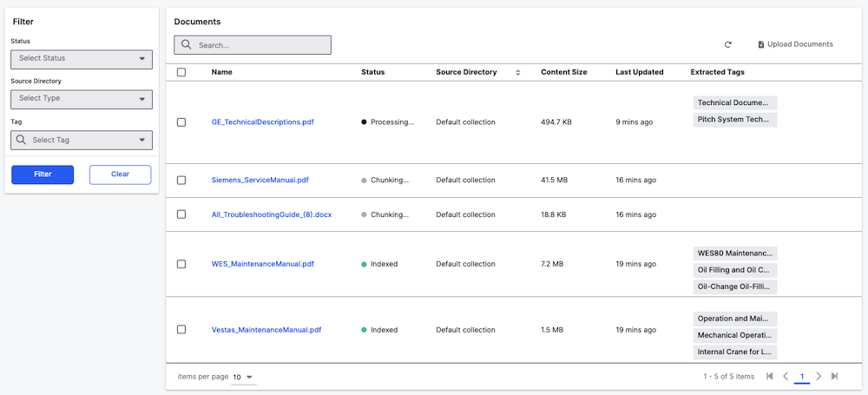This screenshot has height=395, width=868.
Task: Click the 'Mechanical Operati...' tag chip
Action: click(735, 335)
